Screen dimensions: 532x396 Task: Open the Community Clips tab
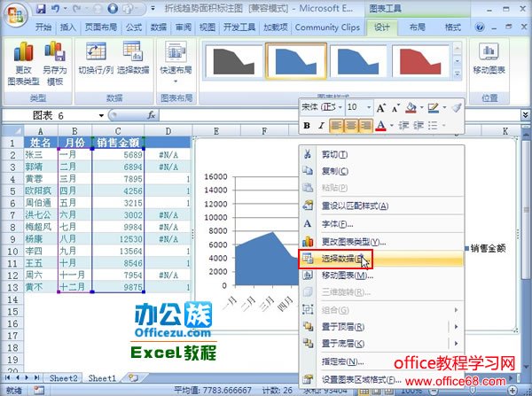[x=327, y=27]
